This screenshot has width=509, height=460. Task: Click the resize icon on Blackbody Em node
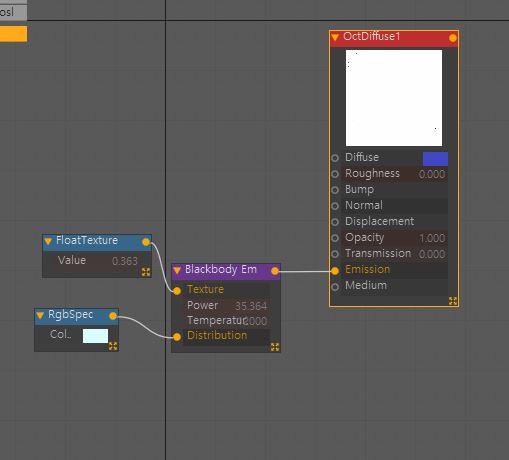tap(275, 347)
